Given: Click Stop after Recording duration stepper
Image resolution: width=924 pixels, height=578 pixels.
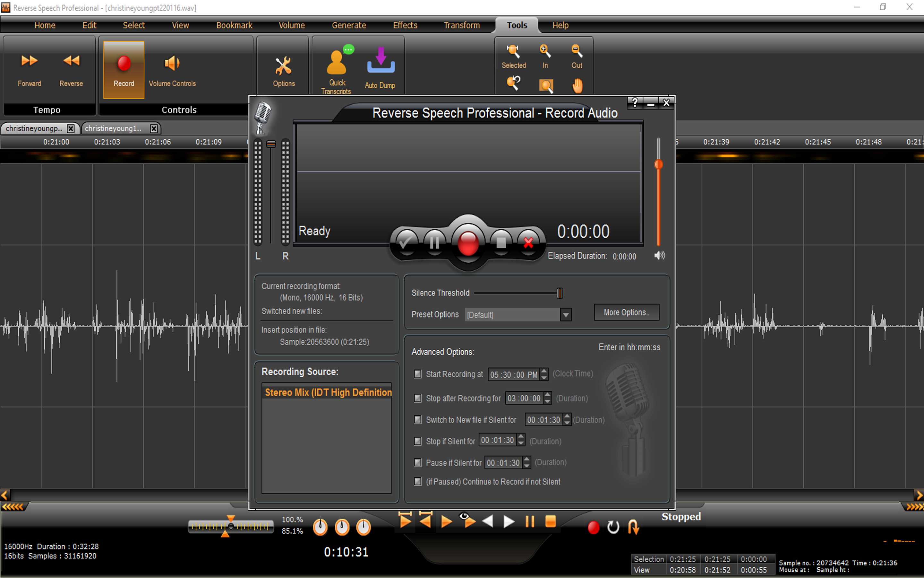Looking at the screenshot, I should [548, 398].
